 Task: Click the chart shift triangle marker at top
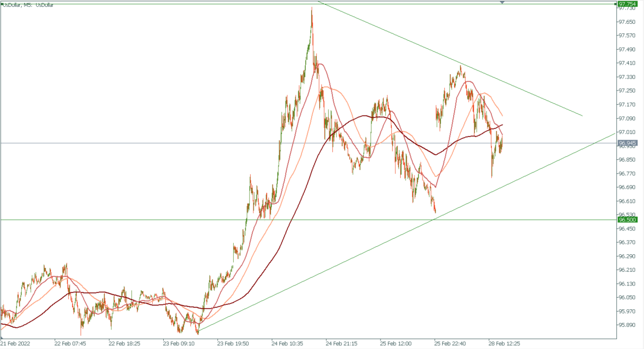click(x=502, y=3)
